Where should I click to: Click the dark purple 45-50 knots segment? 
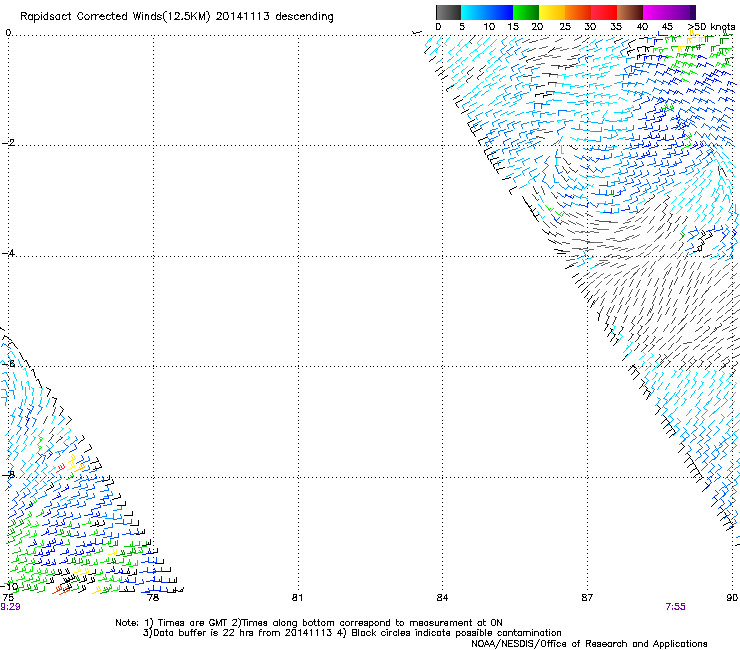click(x=682, y=12)
